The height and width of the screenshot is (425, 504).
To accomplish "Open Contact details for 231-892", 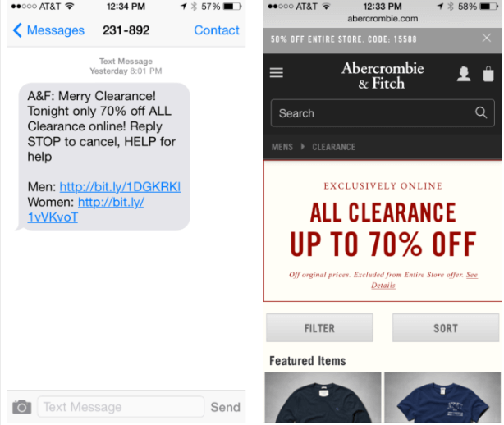I will (x=217, y=30).
